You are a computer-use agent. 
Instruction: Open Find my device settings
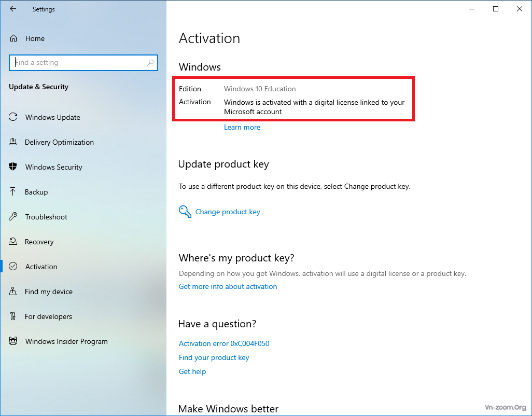coord(83,292)
